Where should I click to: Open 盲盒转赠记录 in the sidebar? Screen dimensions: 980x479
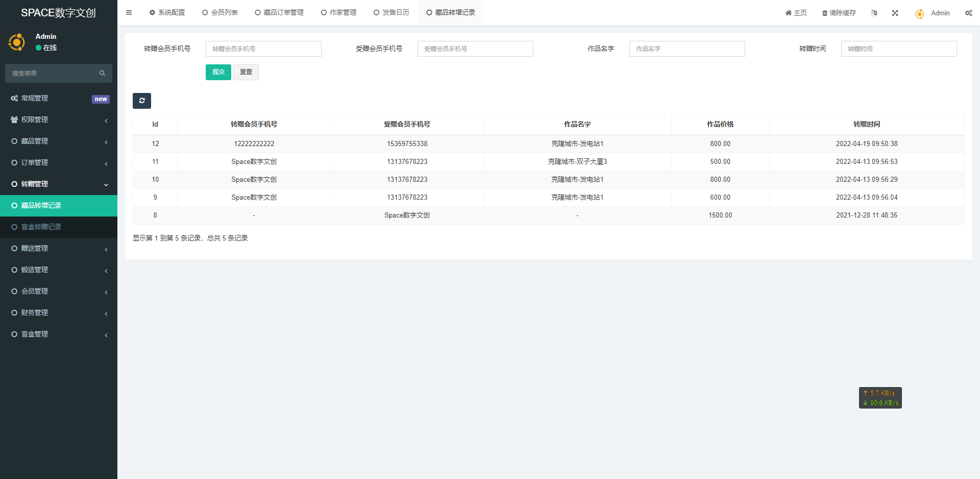point(41,227)
